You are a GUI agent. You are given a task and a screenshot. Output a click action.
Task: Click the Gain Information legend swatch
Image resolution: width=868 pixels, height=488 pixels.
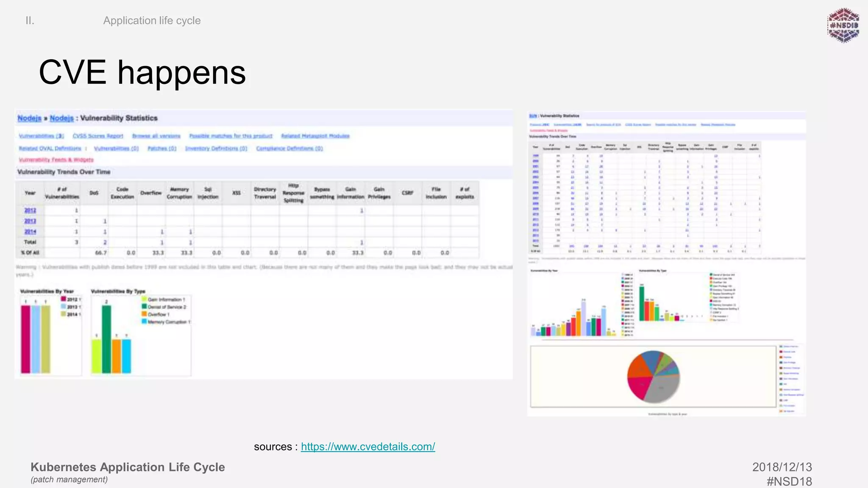pos(144,299)
